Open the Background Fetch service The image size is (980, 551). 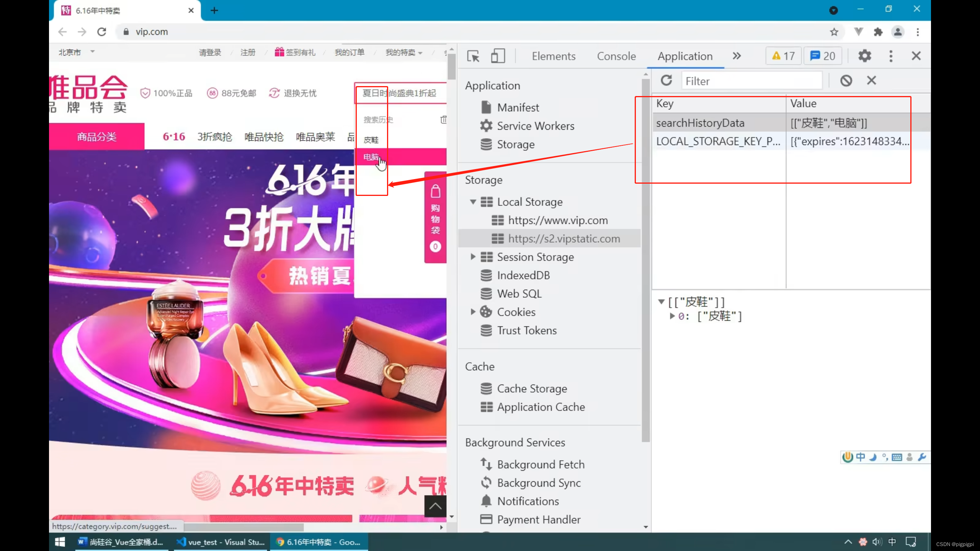(x=541, y=464)
